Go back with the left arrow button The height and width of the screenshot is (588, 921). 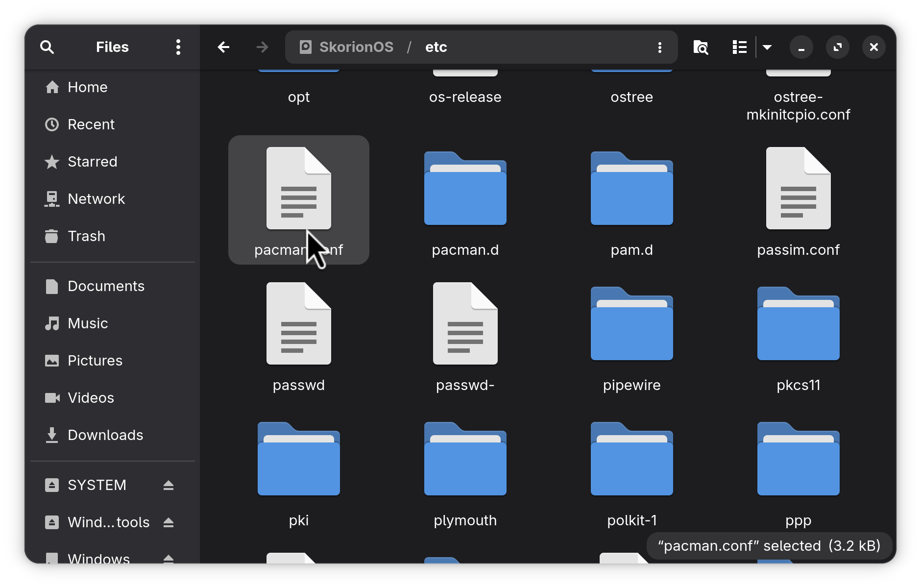click(223, 47)
